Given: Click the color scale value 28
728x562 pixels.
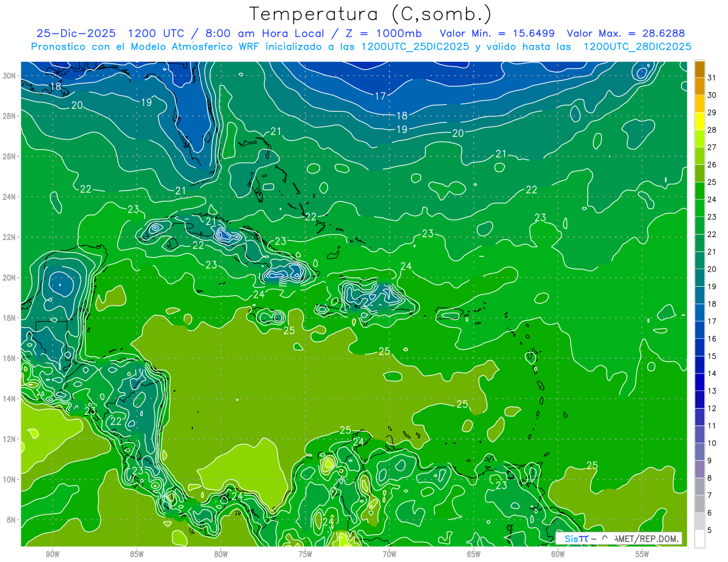Looking at the screenshot, I should tap(712, 130).
